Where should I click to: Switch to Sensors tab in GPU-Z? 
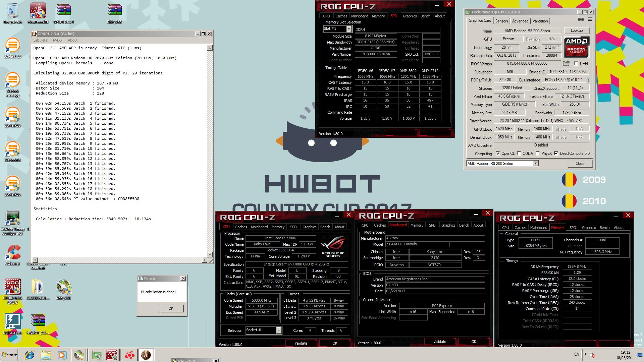tap(501, 21)
